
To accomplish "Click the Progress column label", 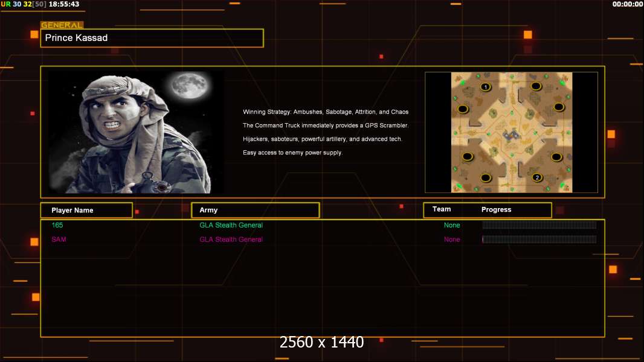I will 496,209.
